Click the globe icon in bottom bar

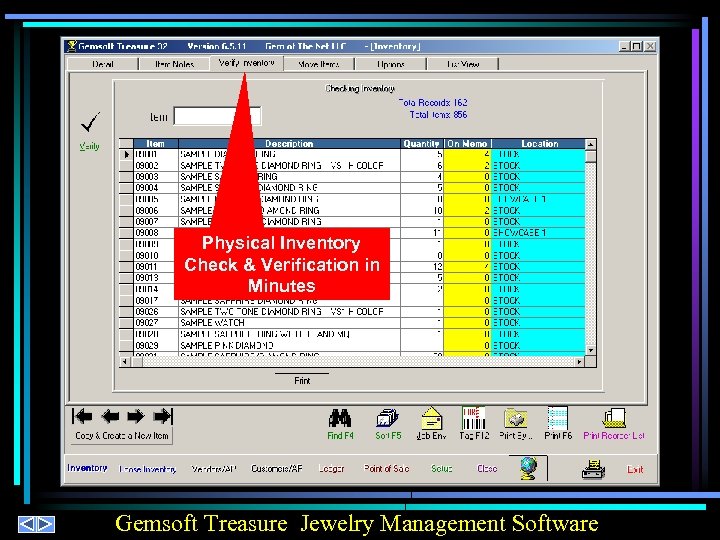[528, 468]
